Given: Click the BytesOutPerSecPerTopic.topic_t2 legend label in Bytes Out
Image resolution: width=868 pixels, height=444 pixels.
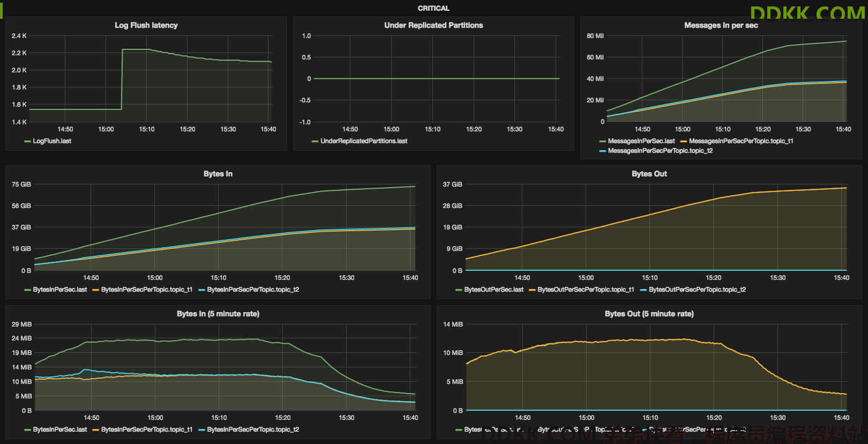Looking at the screenshot, I should tap(697, 290).
